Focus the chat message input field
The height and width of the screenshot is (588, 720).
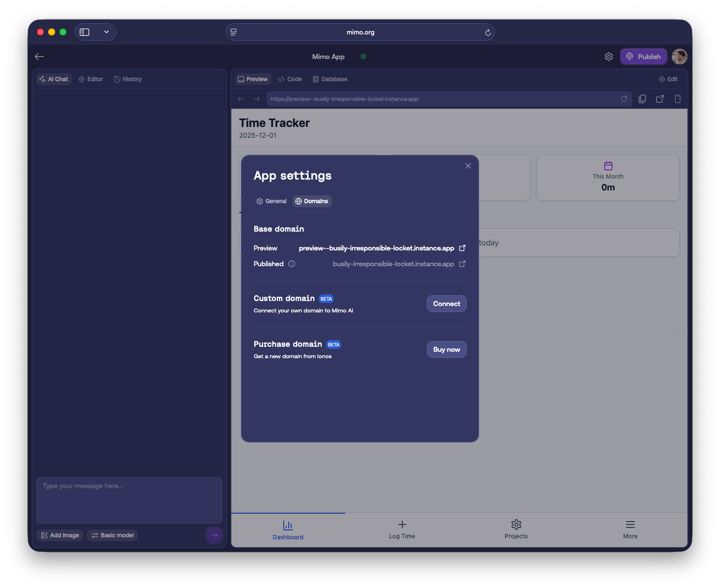tap(129, 500)
